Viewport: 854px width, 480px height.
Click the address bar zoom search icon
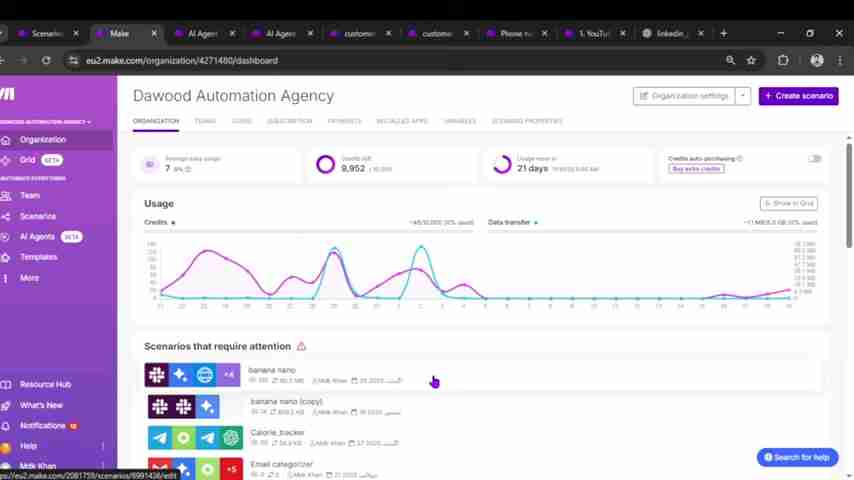(730, 60)
